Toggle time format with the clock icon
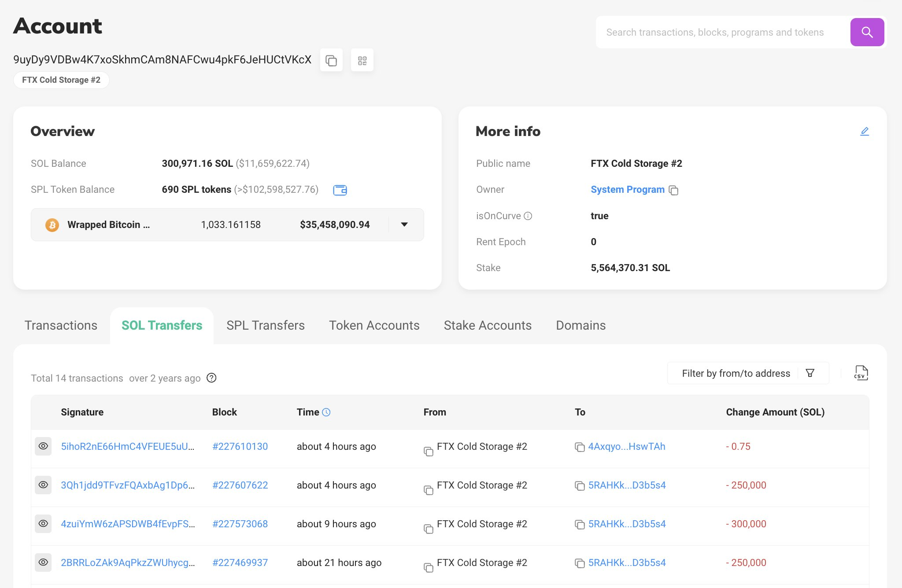Image resolution: width=902 pixels, height=588 pixels. click(326, 412)
